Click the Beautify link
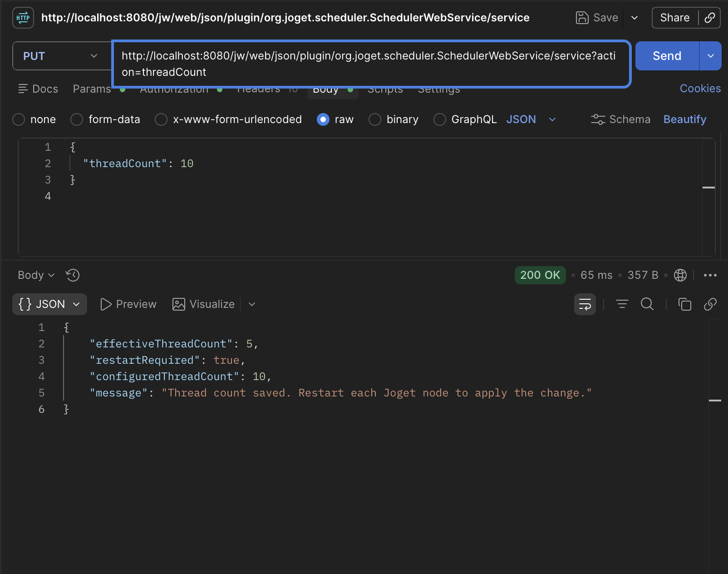Viewport: 728px width, 574px height. [685, 119]
